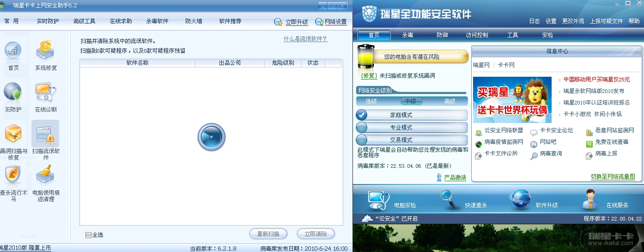644x252 pixels.
Task: Open the 实时防护 menu
Action: pos(48,21)
